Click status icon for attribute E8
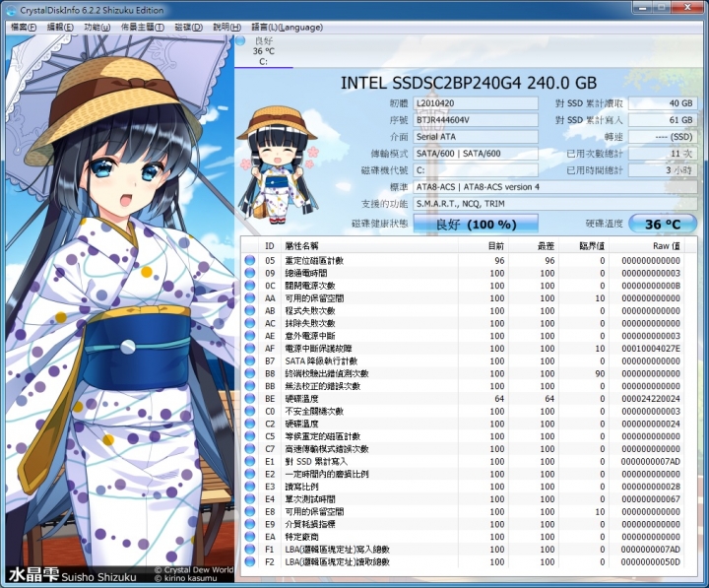Image resolution: width=709 pixels, height=588 pixels. tap(249, 511)
